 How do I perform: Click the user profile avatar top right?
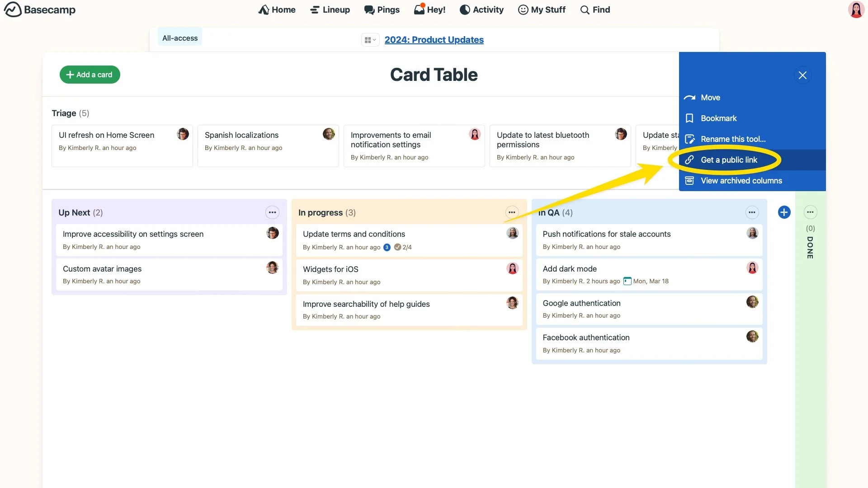[x=856, y=10]
